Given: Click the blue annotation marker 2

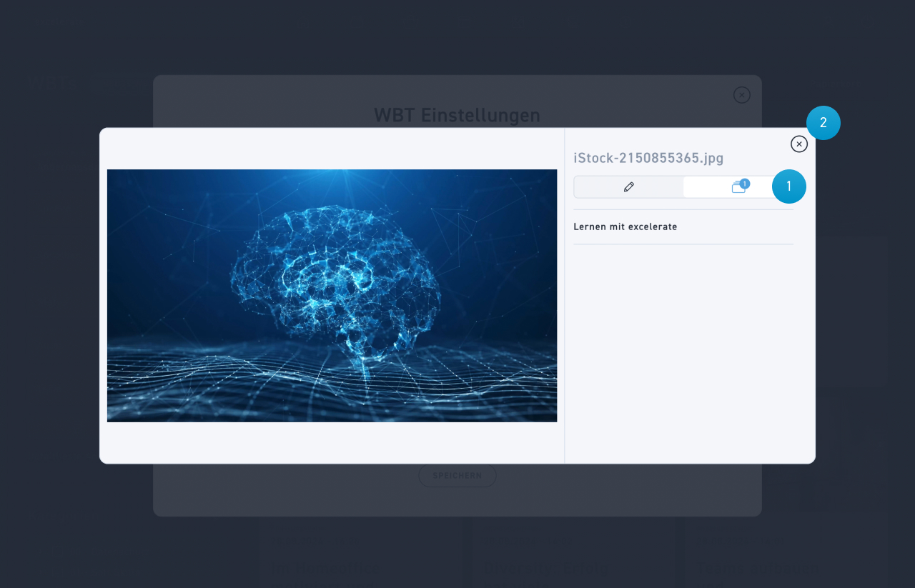Looking at the screenshot, I should pos(823,123).
